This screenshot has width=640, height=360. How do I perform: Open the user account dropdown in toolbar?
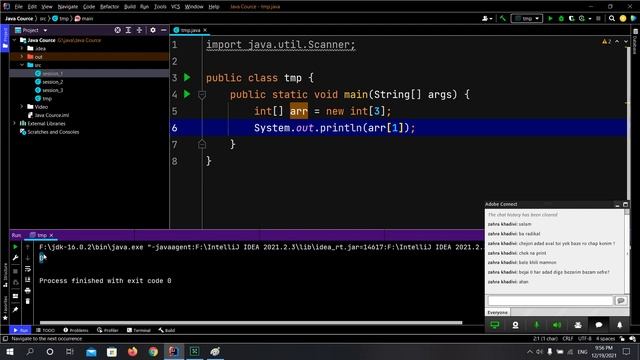(x=487, y=18)
